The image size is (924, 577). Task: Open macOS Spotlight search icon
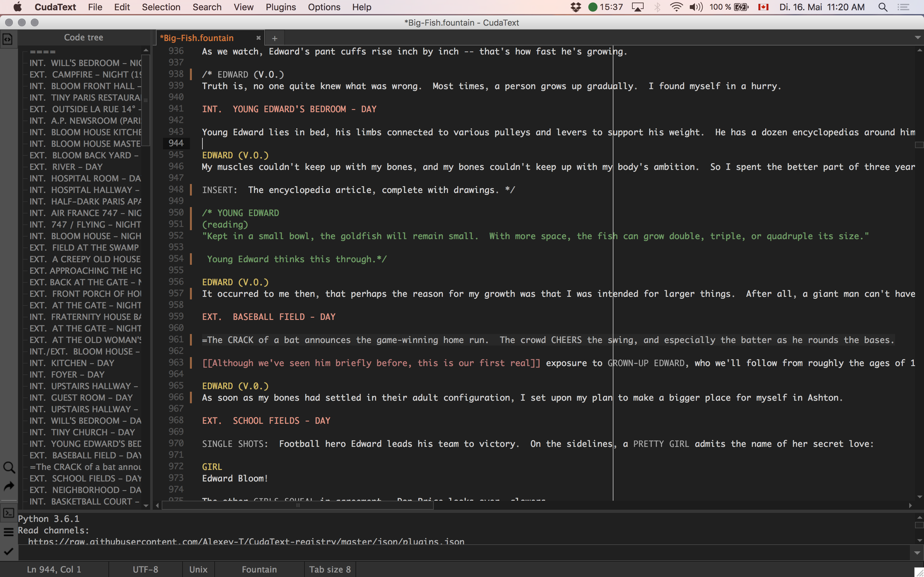click(882, 7)
